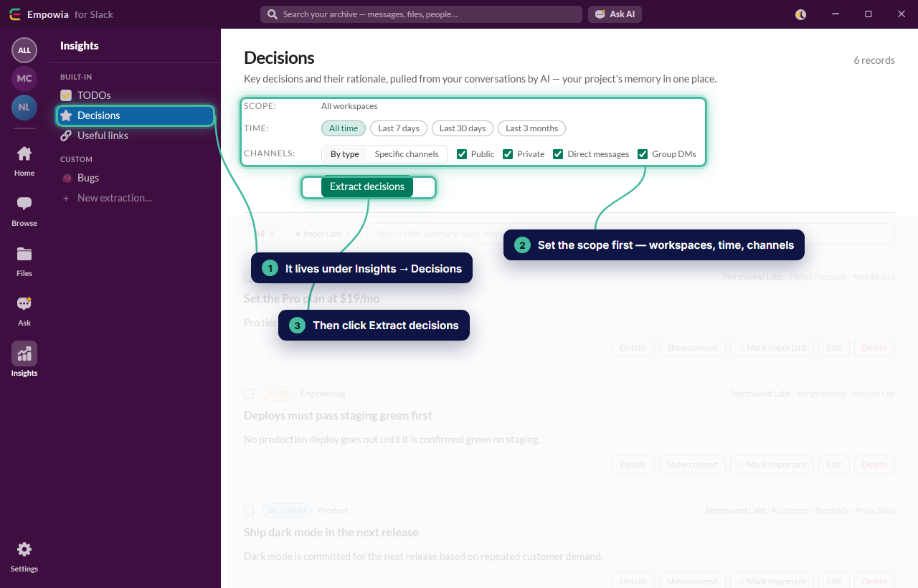Select the Last 7 days filter

(399, 128)
